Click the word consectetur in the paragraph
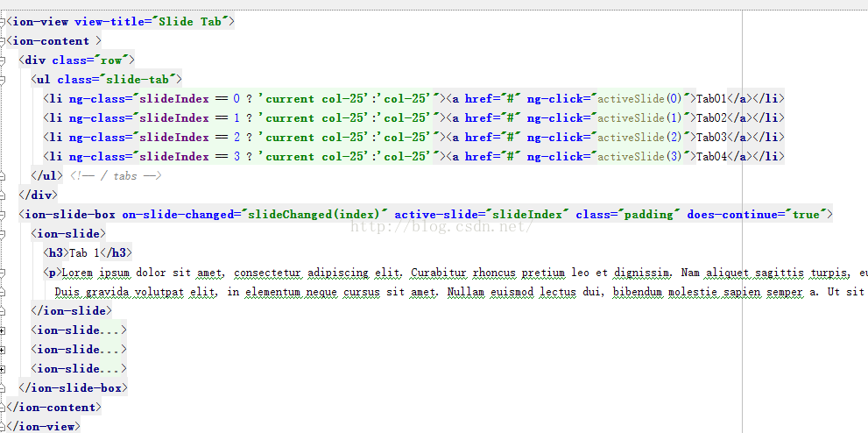This screenshot has width=868, height=433. [268, 273]
